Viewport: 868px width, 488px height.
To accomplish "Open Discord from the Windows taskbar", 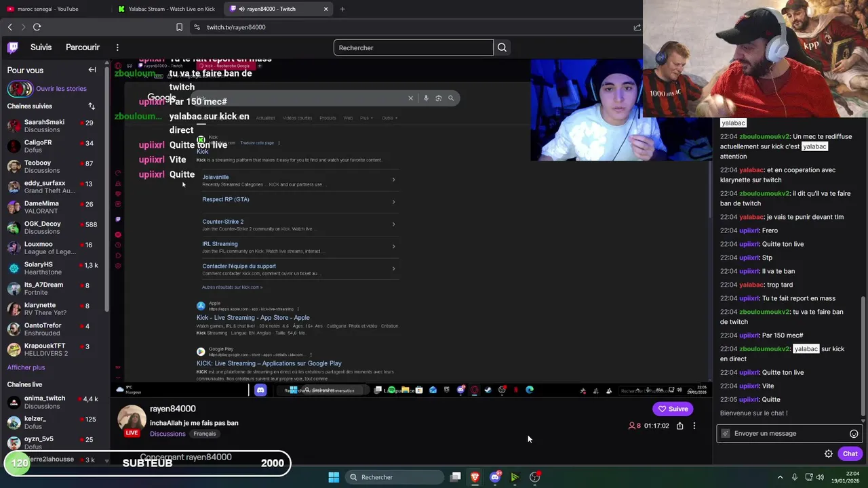I will 495,477.
